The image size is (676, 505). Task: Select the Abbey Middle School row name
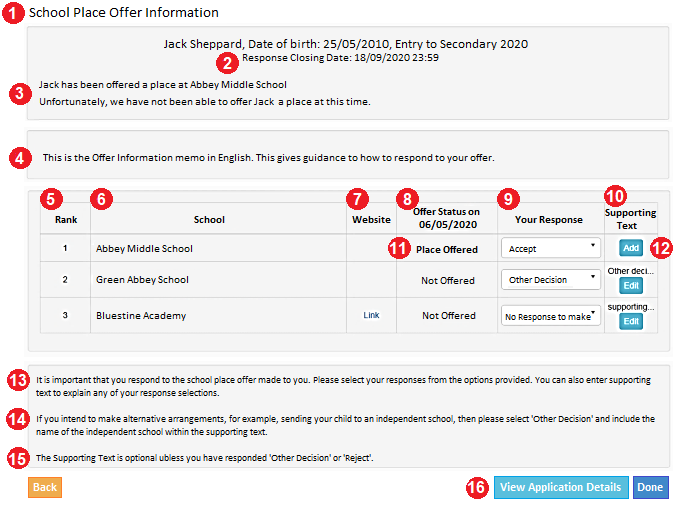[144, 249]
